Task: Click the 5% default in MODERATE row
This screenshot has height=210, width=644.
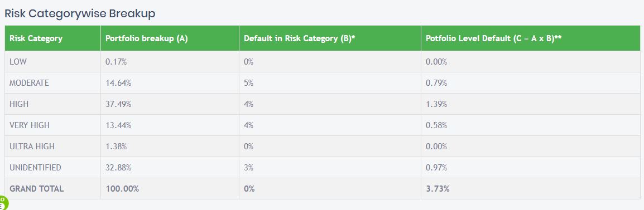Action: (x=248, y=83)
